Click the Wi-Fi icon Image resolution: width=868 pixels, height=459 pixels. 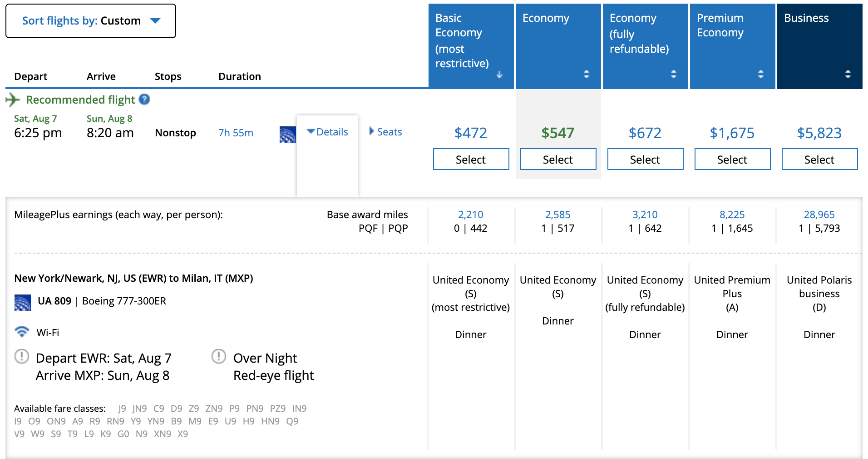[21, 332]
